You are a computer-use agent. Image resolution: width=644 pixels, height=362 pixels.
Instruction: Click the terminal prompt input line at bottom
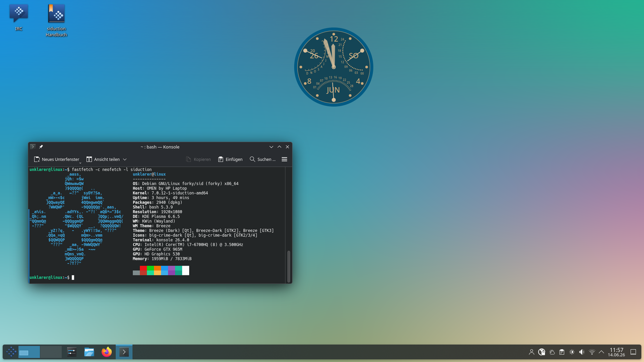pos(157,278)
